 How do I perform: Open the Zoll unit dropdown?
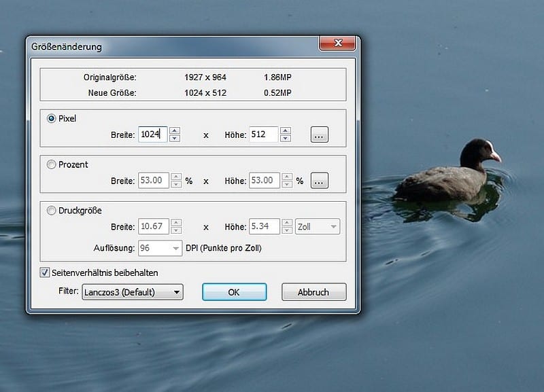tap(317, 227)
